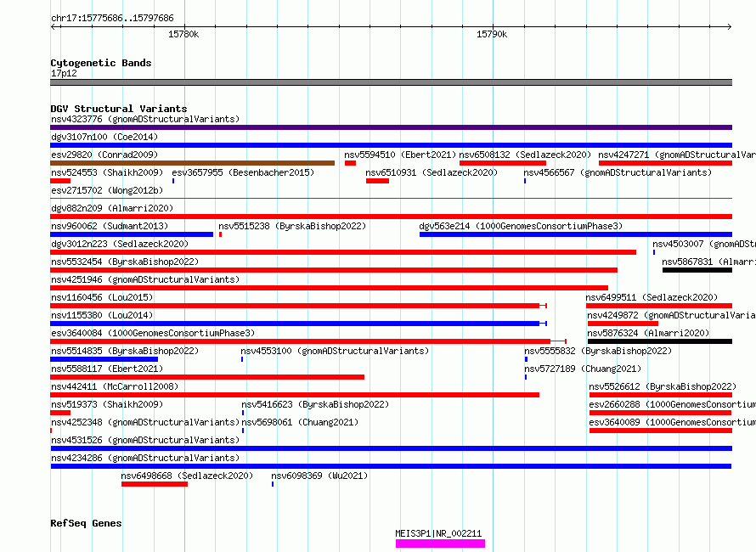Image resolution: width=756 pixels, height=552 pixels.
Task: Select the magenta MEIS3P1 gene bar
Action: [440, 544]
